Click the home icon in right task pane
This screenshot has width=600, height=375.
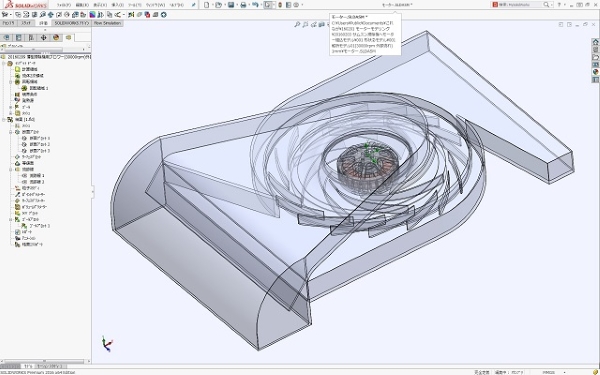click(x=595, y=42)
